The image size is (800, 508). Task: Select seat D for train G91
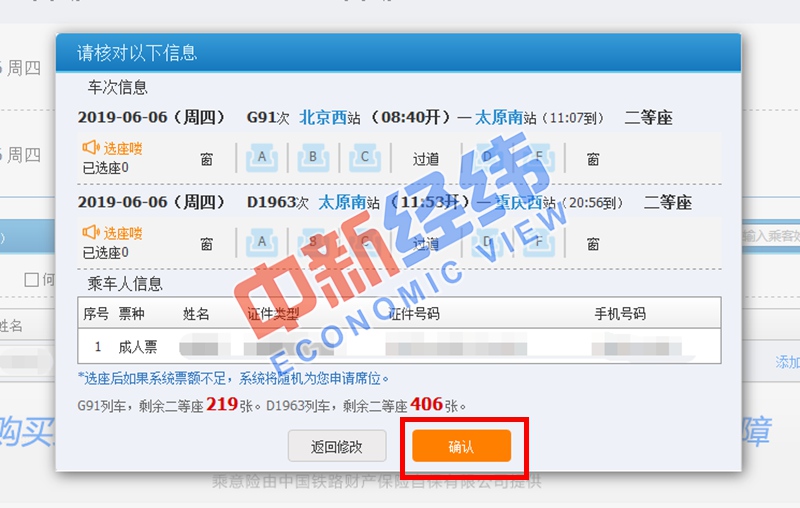point(487,158)
